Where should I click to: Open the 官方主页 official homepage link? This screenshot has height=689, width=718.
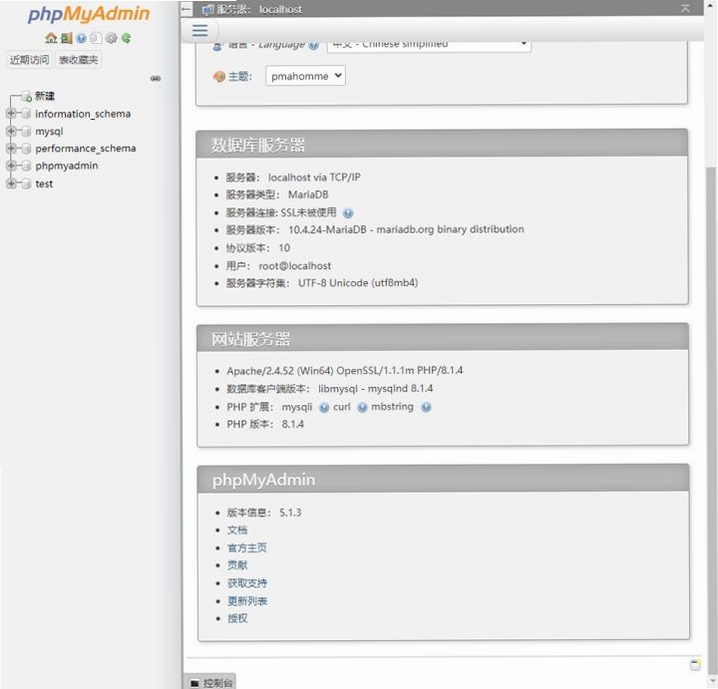(247, 548)
